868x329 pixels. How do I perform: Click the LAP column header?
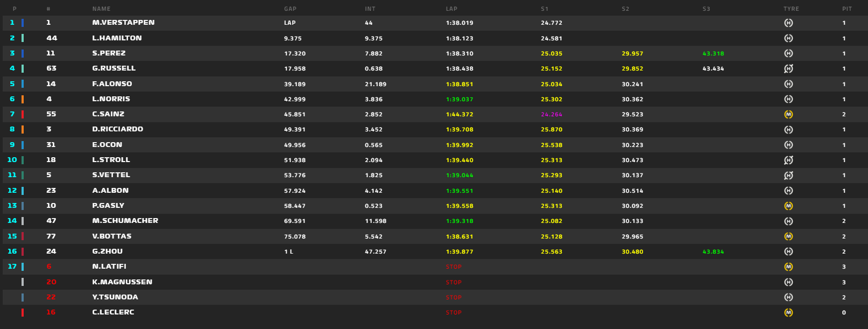coord(451,9)
